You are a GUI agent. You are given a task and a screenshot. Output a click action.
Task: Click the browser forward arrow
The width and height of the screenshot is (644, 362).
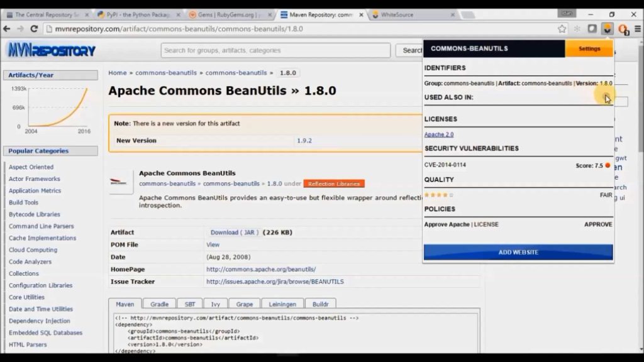[20, 29]
